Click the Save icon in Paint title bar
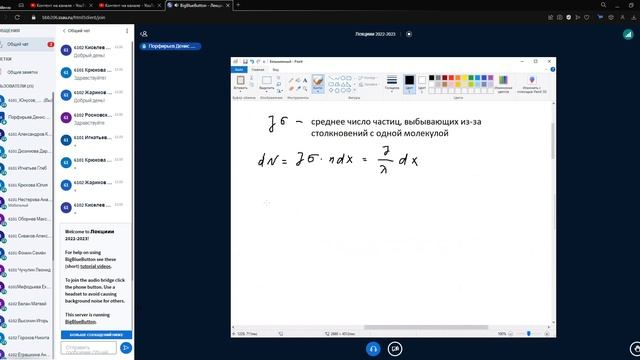Viewport: 640px width, 360px height. click(x=245, y=62)
